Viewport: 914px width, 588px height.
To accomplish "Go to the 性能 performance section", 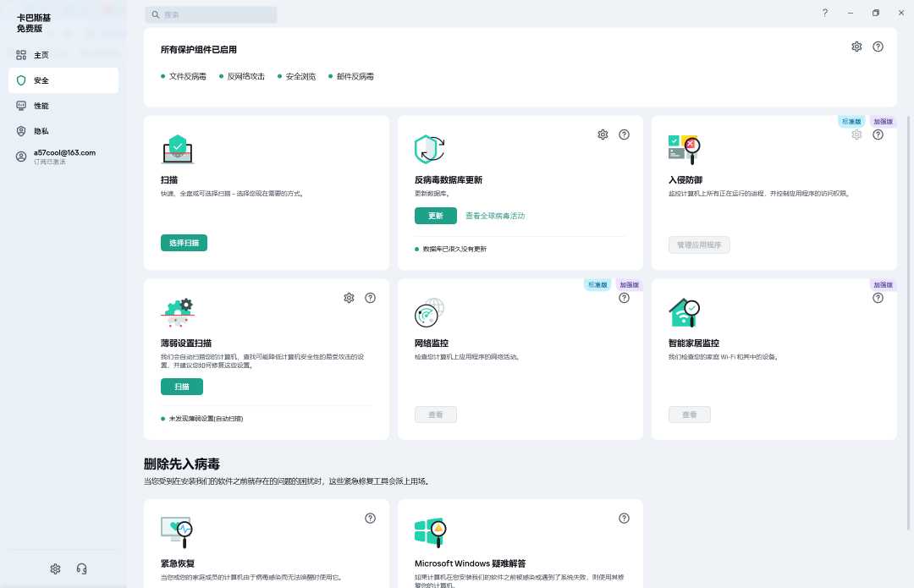I will [x=63, y=106].
